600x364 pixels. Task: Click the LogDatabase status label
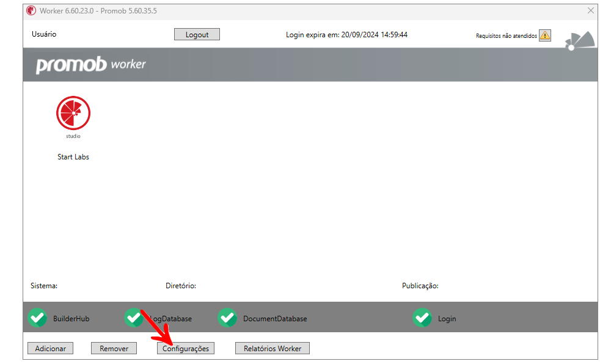171,319
